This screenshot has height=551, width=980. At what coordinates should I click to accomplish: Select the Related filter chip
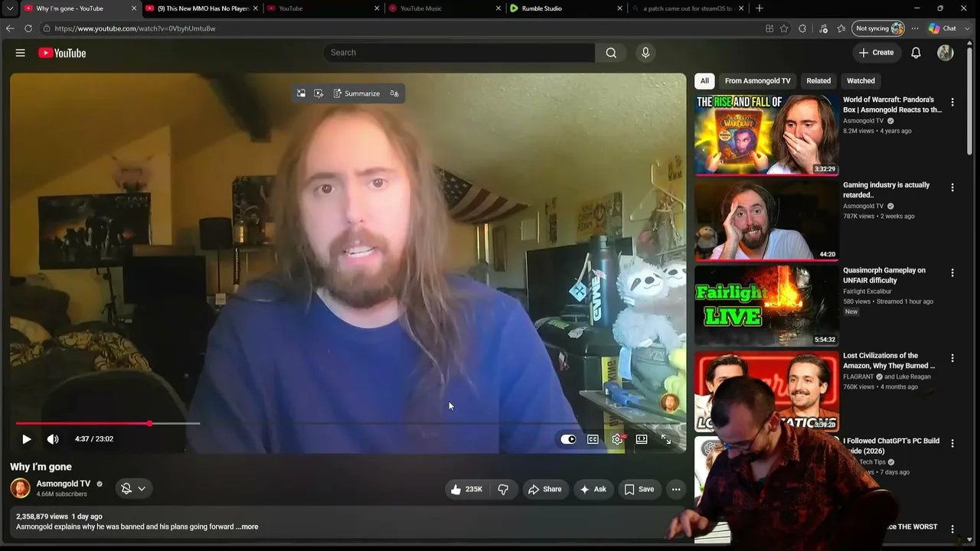coord(818,80)
